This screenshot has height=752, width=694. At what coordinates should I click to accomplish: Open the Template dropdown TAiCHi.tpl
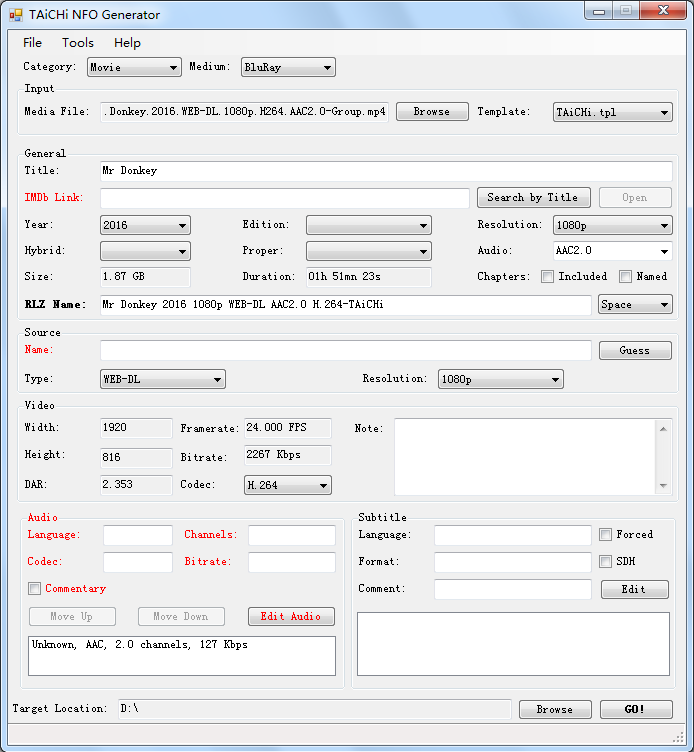[612, 112]
